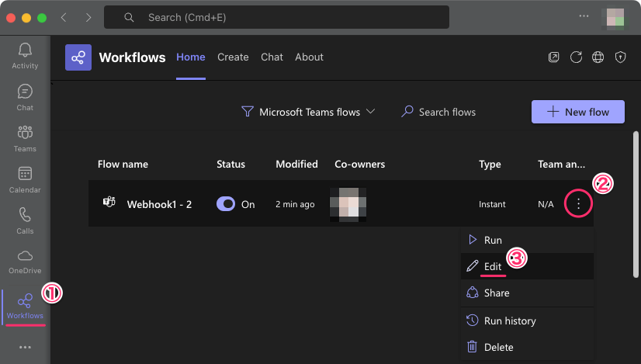Open the Webhook1 - 2 flow name
The height and width of the screenshot is (364, 641).
click(159, 204)
